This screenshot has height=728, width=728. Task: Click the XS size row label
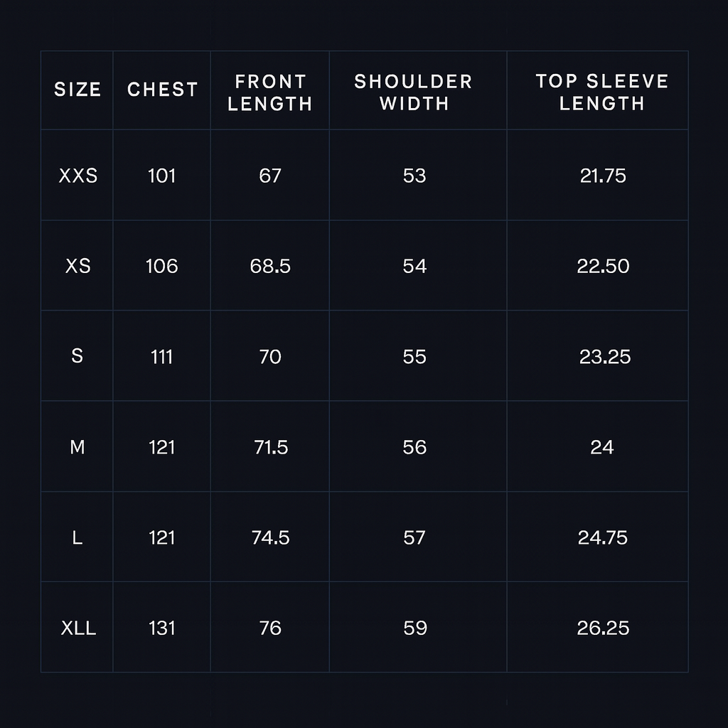click(x=77, y=266)
